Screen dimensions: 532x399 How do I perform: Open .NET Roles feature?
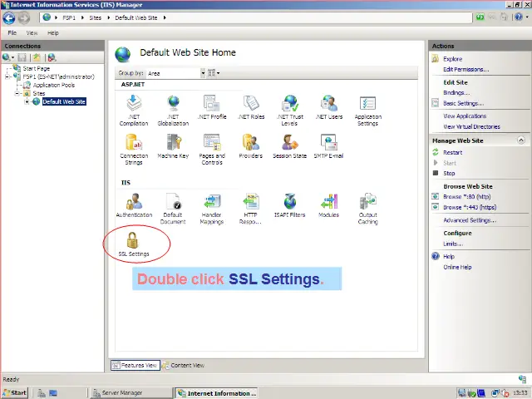[251, 107]
